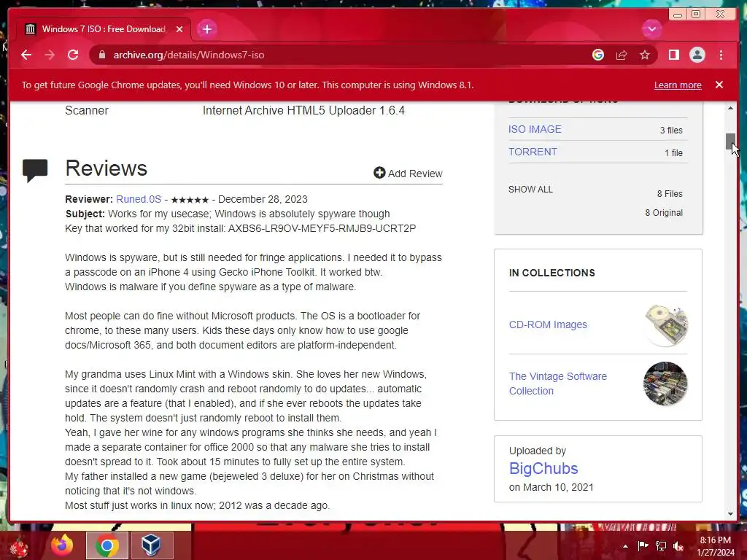Viewport: 747px width, 560px height.
Task: Click SHOW ALL download files
Action: (530, 190)
